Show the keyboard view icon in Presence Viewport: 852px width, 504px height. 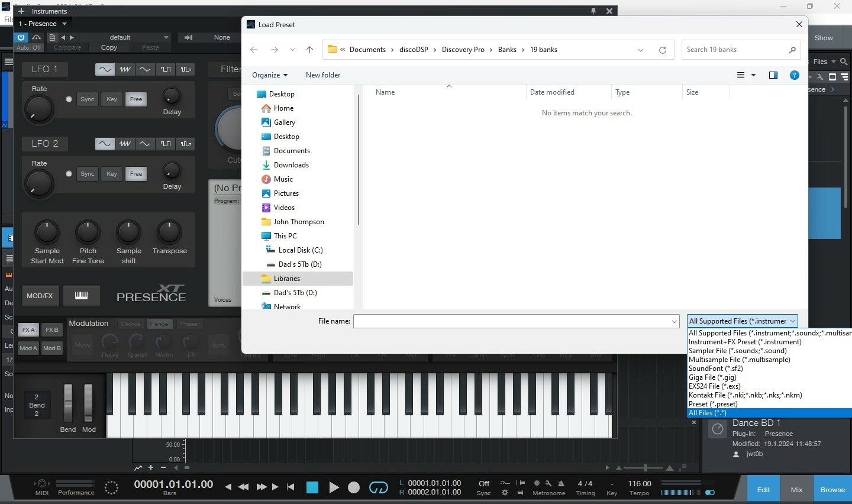point(81,295)
